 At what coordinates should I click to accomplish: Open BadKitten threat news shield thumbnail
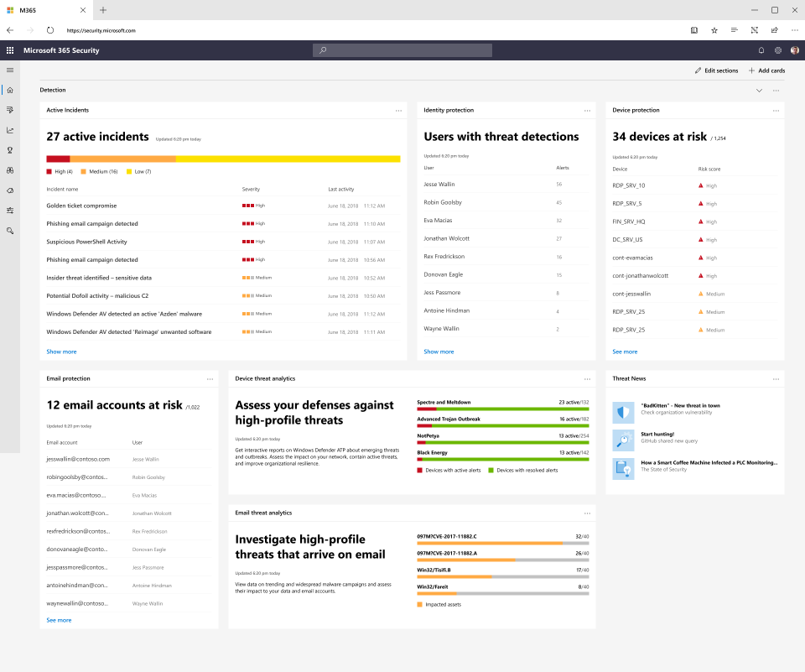[623, 413]
